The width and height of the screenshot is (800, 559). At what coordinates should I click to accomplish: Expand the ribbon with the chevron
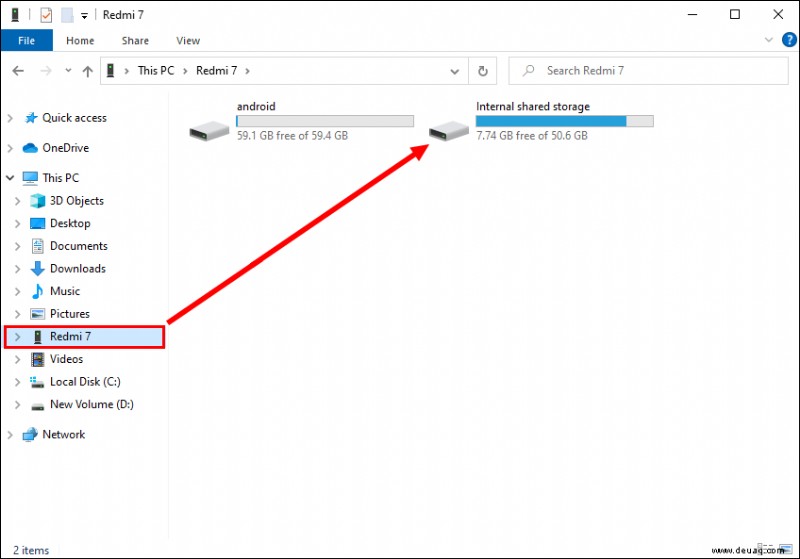tap(768, 39)
